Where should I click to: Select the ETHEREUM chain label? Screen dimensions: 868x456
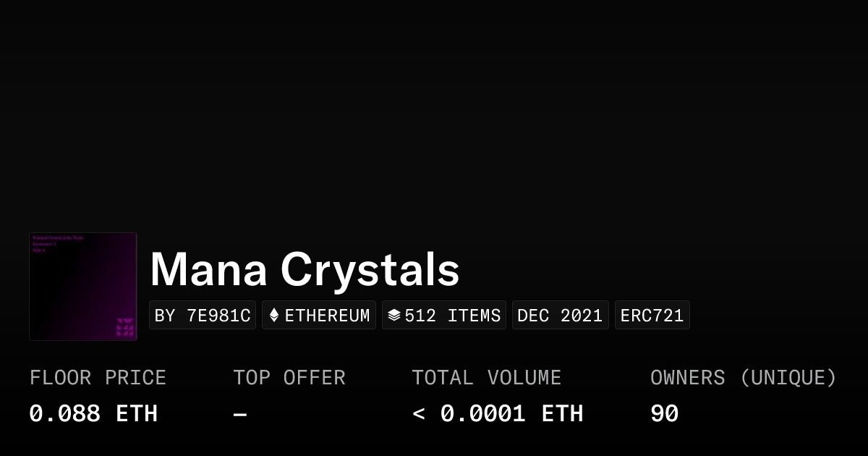327,316
